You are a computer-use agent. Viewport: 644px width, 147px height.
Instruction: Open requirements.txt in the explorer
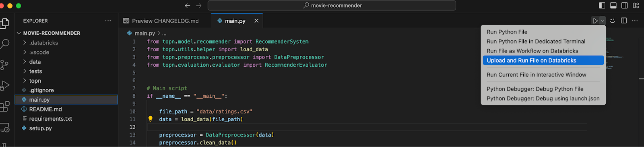click(x=66, y=119)
